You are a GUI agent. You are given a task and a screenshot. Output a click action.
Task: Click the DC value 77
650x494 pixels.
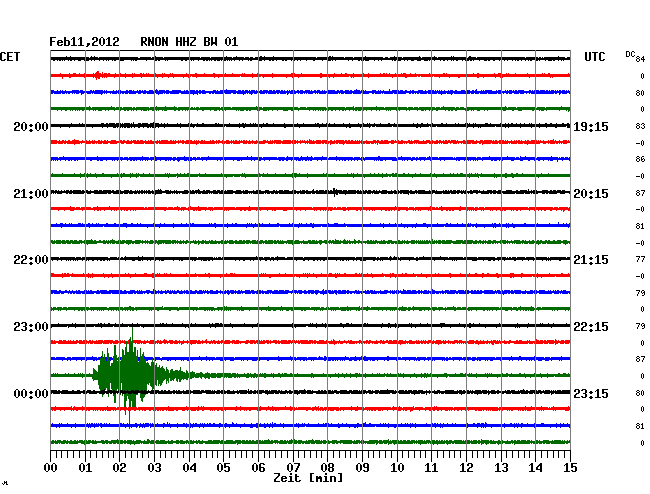pos(640,259)
